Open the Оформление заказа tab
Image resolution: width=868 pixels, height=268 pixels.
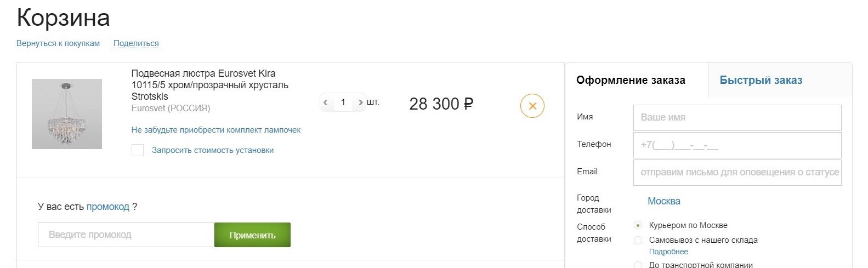(x=631, y=81)
